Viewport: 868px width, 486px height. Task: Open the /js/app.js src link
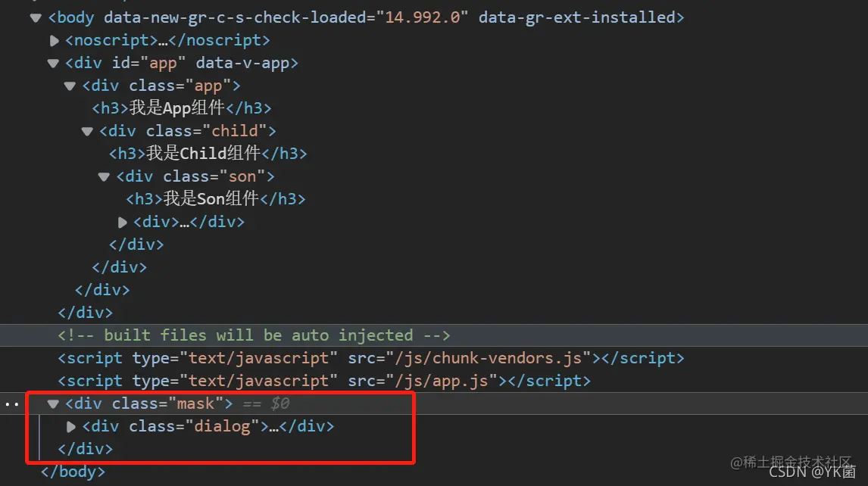(x=442, y=381)
